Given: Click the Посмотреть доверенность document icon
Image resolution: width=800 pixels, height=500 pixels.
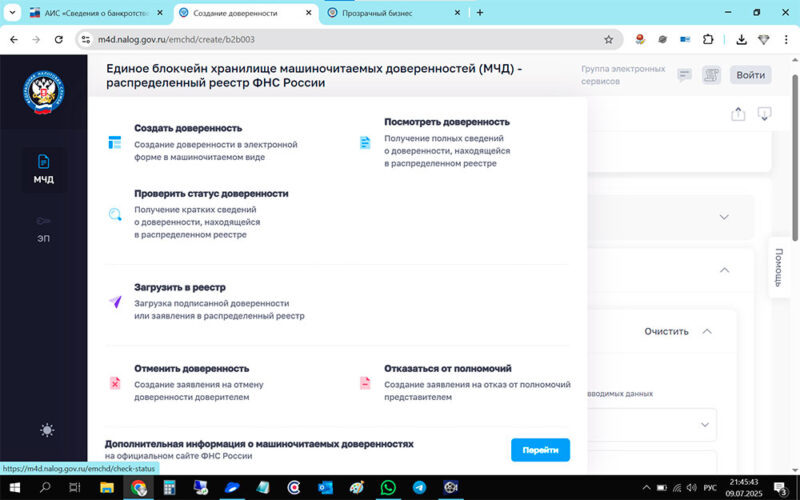Looking at the screenshot, I should (365, 142).
